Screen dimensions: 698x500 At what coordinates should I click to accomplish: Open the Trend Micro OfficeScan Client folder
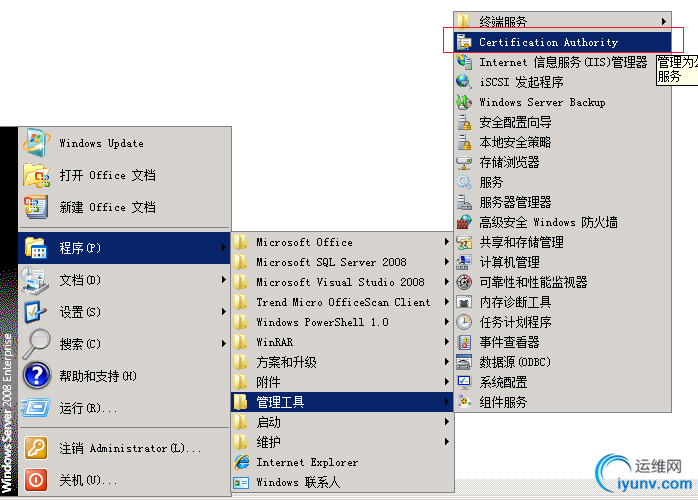pyautogui.click(x=342, y=302)
